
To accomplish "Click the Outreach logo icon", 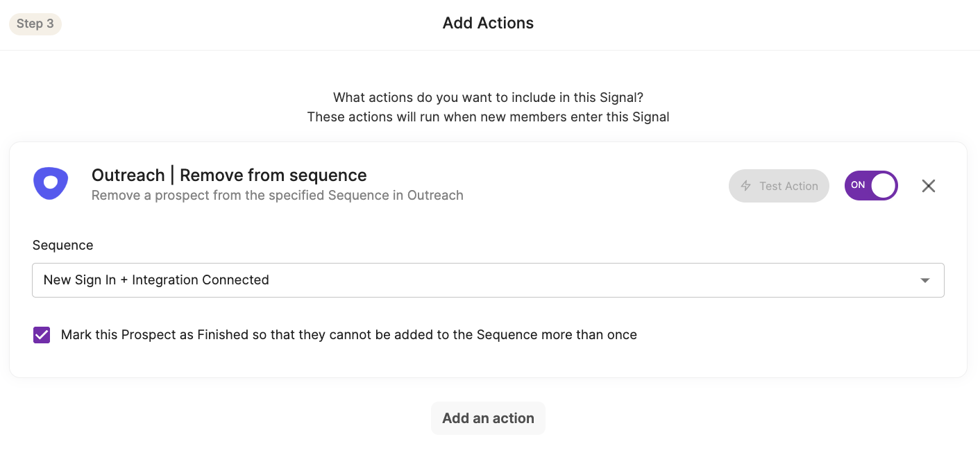I will [51, 184].
